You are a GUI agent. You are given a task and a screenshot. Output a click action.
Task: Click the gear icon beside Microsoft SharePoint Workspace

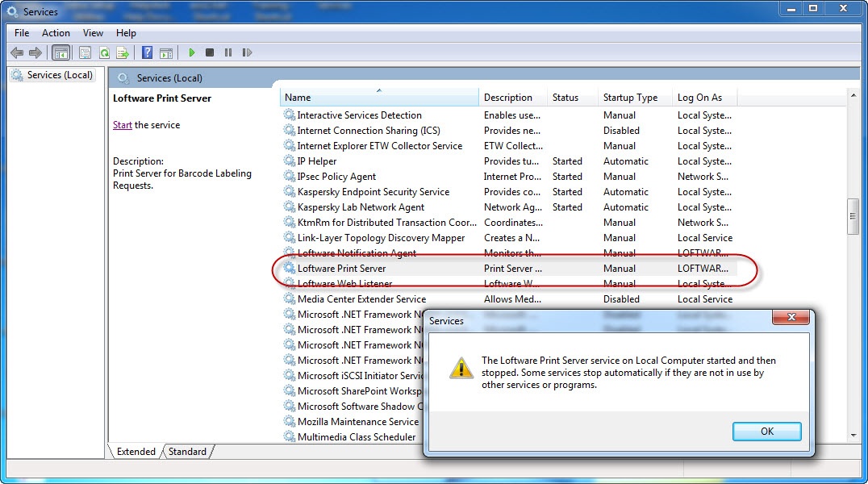[290, 390]
